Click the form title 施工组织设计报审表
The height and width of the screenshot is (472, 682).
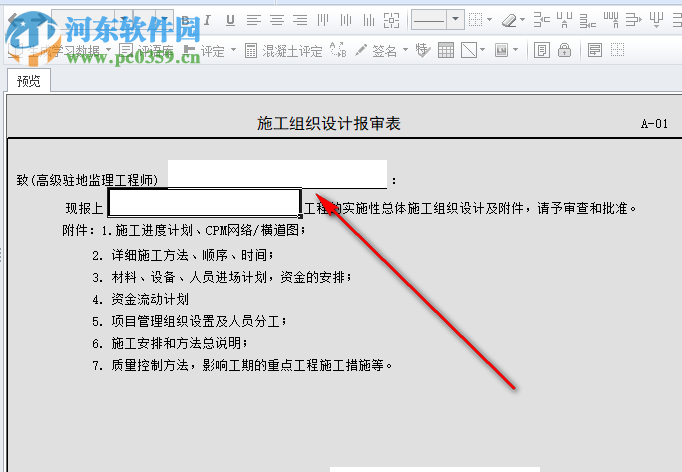(328, 124)
